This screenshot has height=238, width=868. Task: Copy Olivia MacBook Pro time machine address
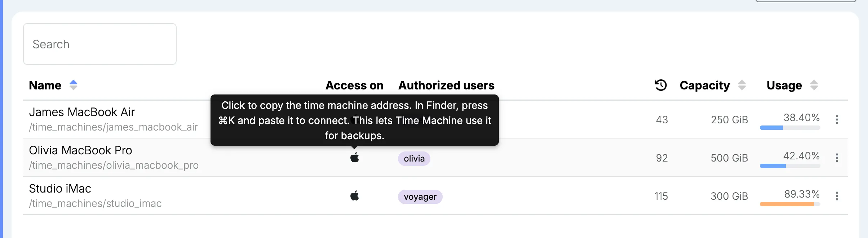coord(355,158)
